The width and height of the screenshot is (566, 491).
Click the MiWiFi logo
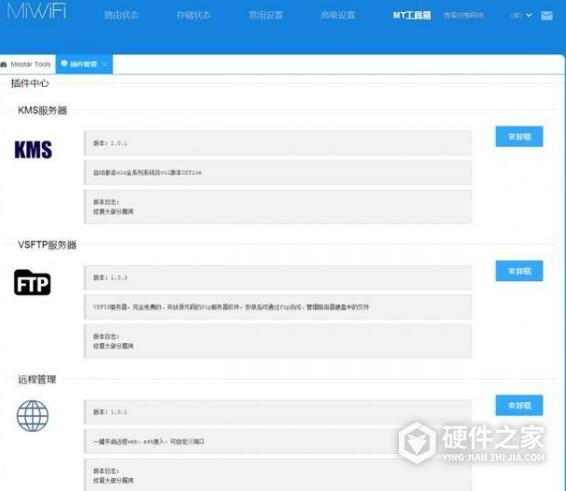point(37,10)
